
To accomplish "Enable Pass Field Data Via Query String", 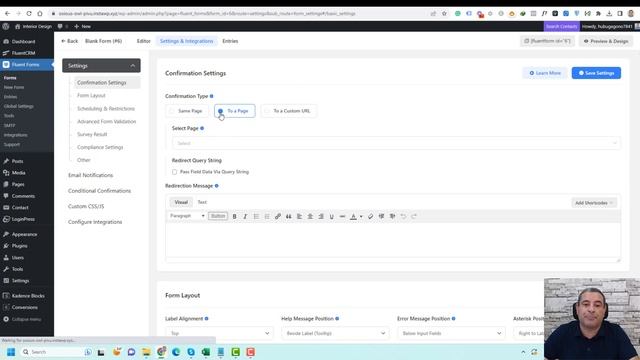I will tap(174, 172).
